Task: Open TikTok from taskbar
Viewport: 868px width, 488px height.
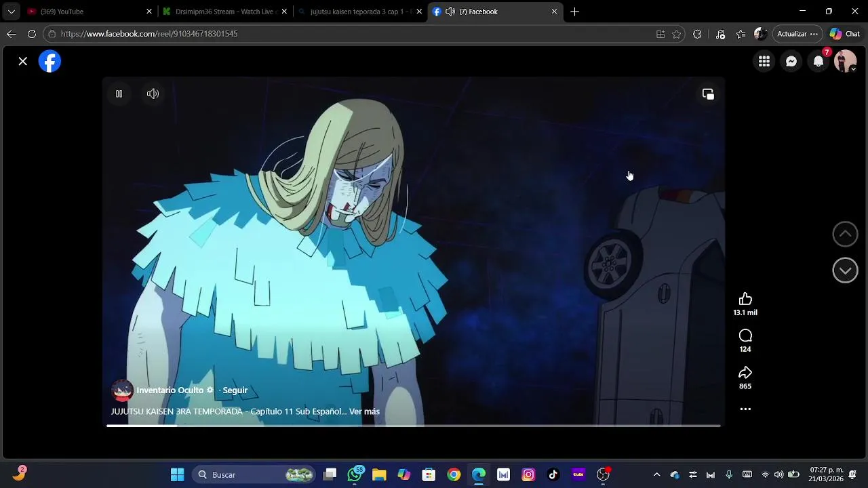Action: pos(553,474)
